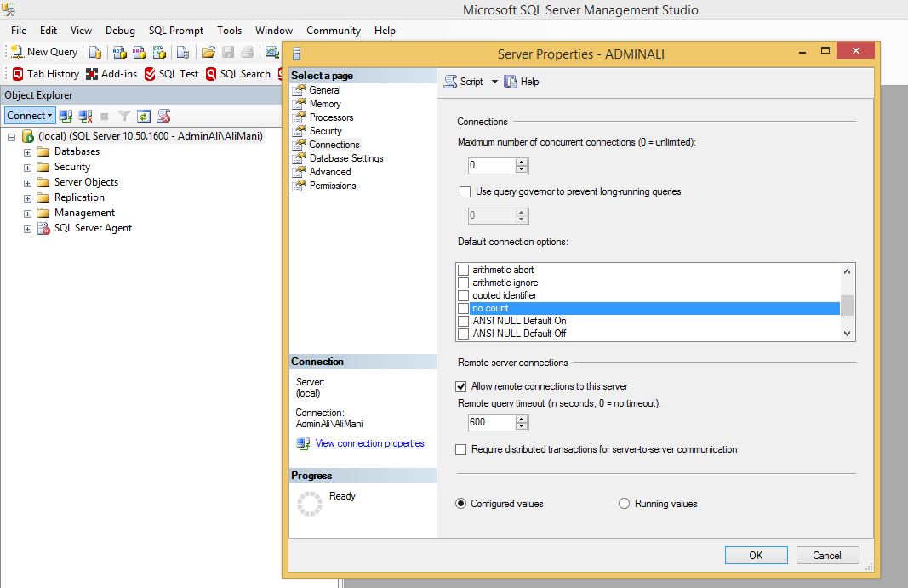Click the Script icon in the Server Properties dialog
The height and width of the screenshot is (588, 908).
point(450,82)
